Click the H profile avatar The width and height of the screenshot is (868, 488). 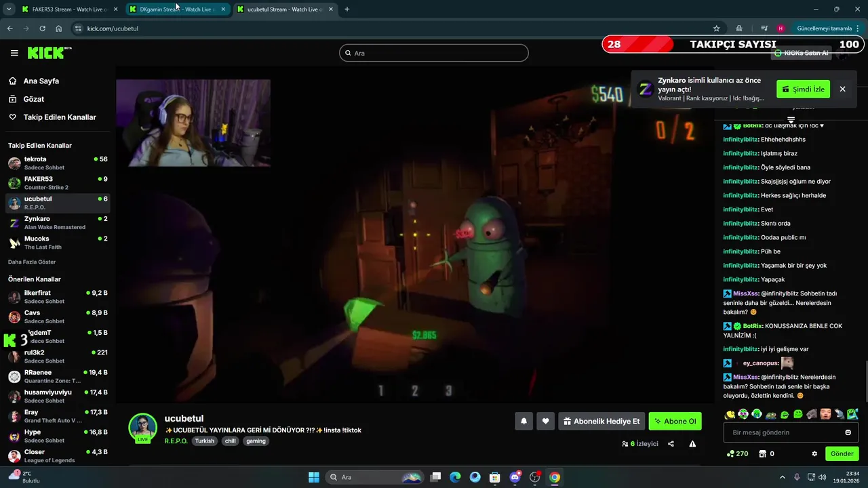(x=781, y=28)
